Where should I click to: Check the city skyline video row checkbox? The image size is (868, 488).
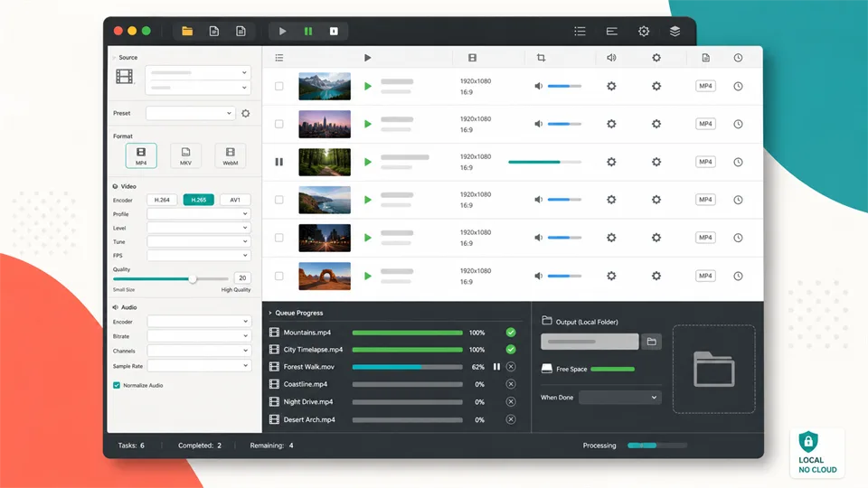click(x=279, y=124)
